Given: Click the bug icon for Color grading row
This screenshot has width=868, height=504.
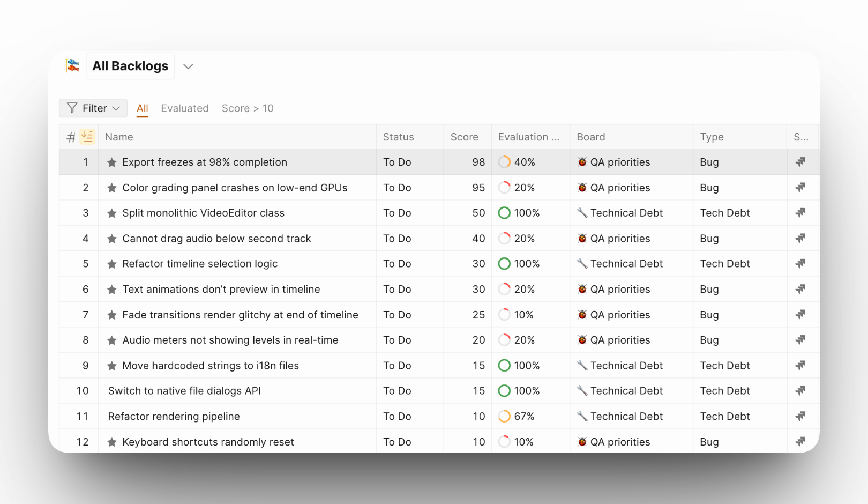Looking at the screenshot, I should click(x=582, y=188).
